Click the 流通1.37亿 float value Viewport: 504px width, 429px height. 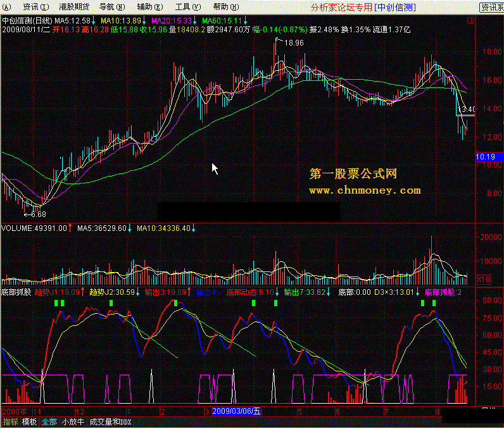391,30
